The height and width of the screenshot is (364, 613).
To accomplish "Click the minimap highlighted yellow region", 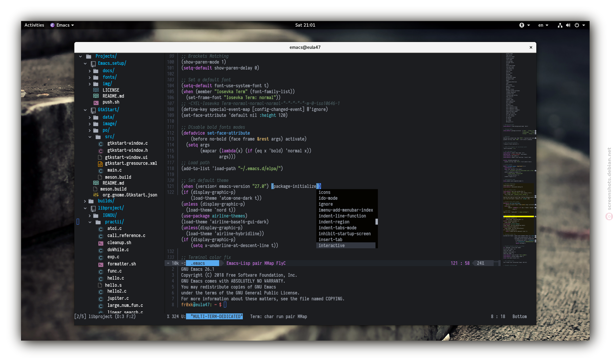I will point(518,216).
